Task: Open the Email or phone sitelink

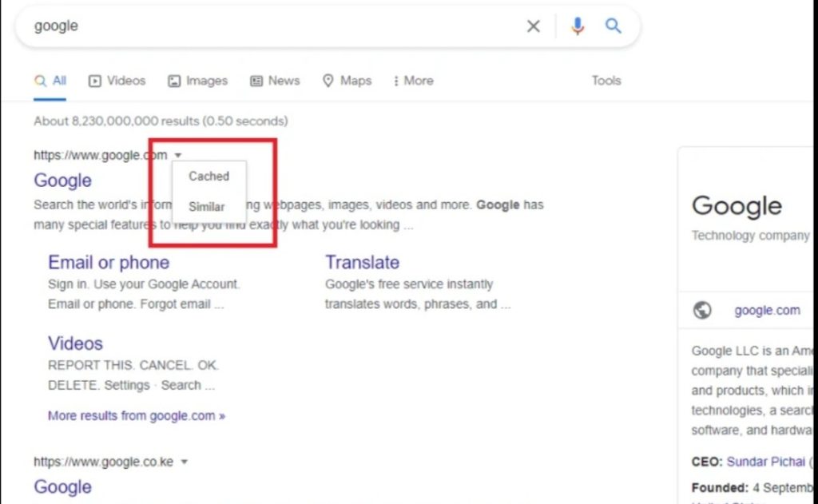Action: pos(109,263)
